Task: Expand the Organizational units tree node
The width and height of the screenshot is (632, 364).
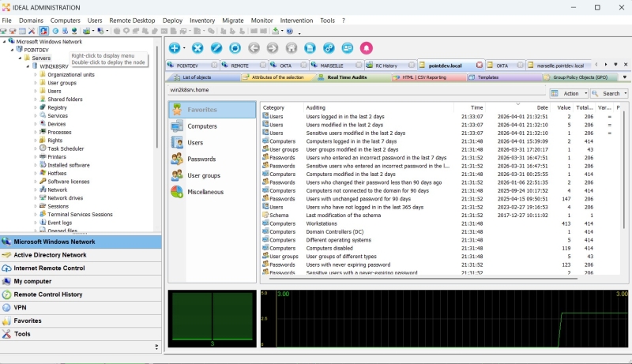Action: pyautogui.click(x=36, y=75)
